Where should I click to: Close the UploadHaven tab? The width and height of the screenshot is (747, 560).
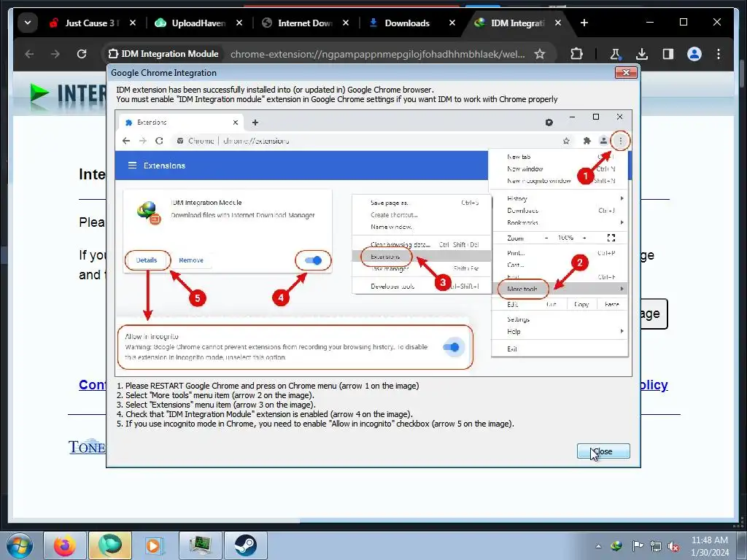[x=239, y=23]
